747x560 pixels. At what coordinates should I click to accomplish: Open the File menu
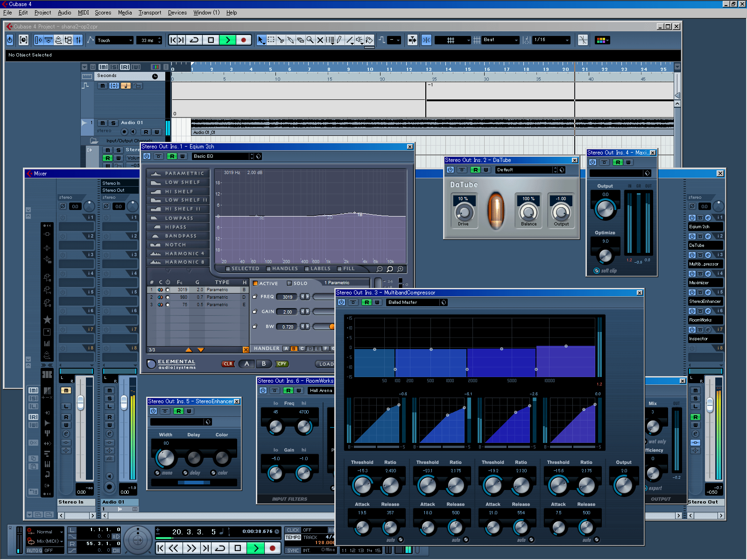(7, 13)
